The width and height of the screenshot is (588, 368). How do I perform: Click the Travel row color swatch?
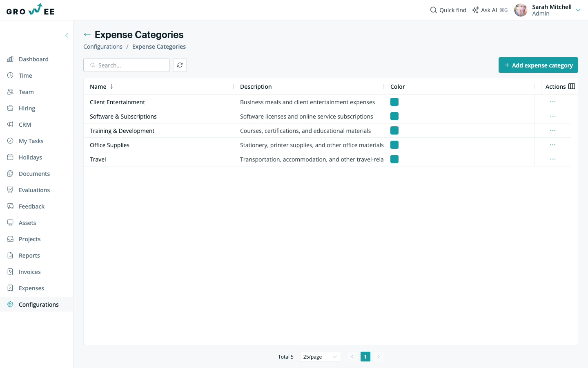(x=394, y=159)
